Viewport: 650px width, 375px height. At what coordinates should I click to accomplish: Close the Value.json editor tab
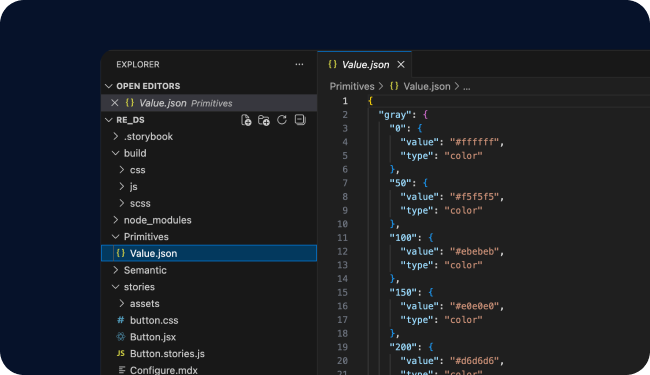tap(400, 65)
